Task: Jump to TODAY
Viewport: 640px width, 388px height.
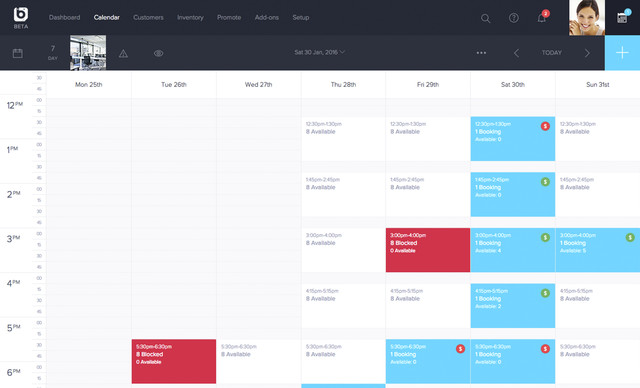Action: tap(551, 53)
